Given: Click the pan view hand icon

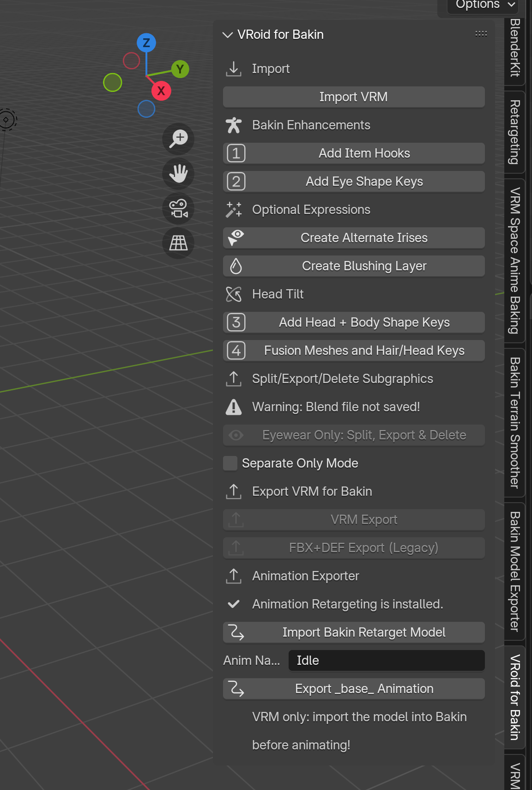Looking at the screenshot, I should 178,174.
